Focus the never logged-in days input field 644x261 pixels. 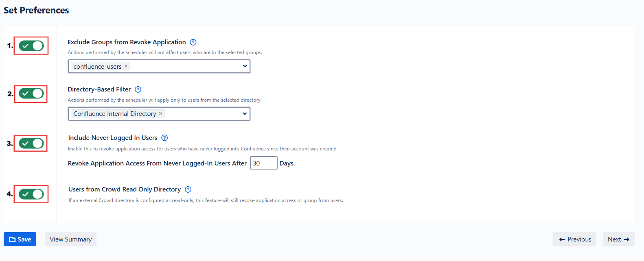pos(263,163)
